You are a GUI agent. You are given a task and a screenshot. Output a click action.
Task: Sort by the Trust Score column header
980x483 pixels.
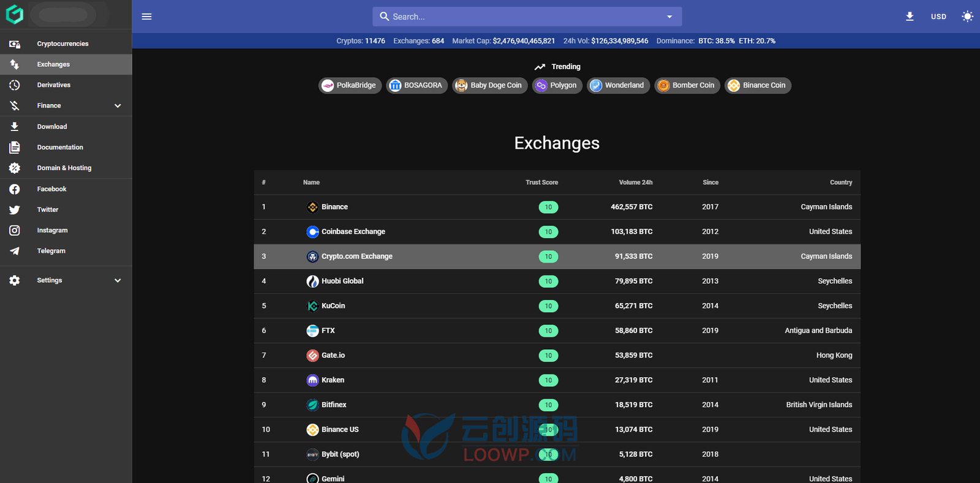tap(541, 182)
